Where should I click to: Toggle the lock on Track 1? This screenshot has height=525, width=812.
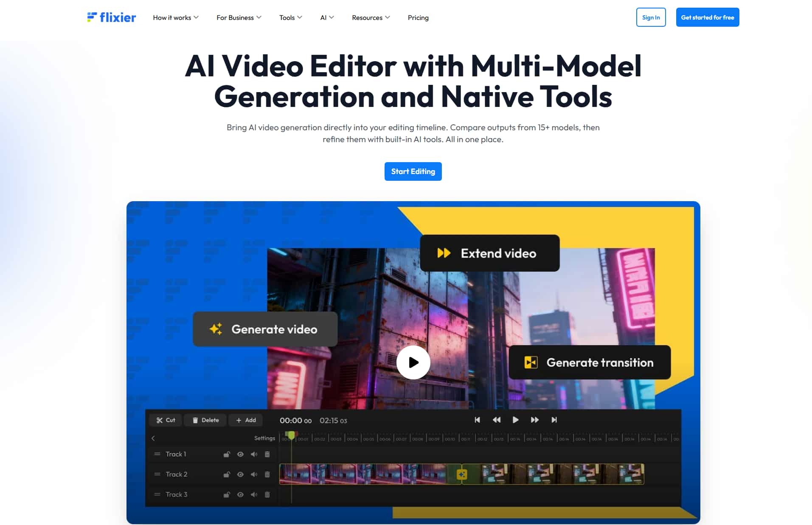click(227, 454)
